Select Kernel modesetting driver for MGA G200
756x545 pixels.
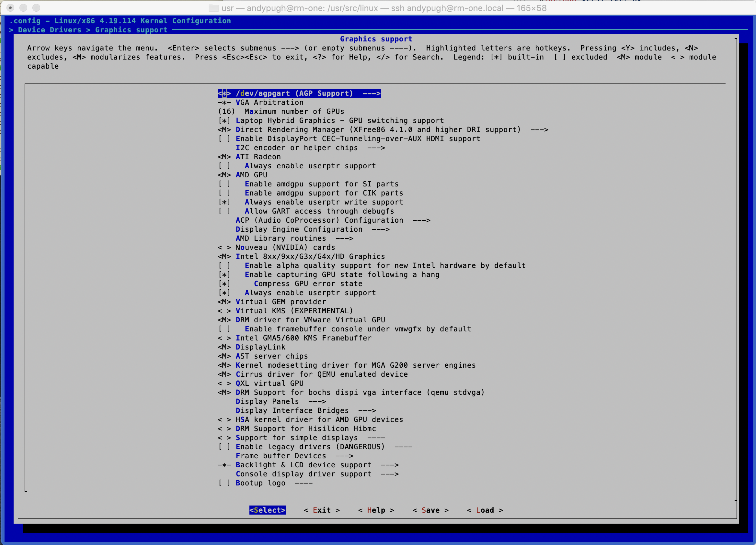pos(347,365)
